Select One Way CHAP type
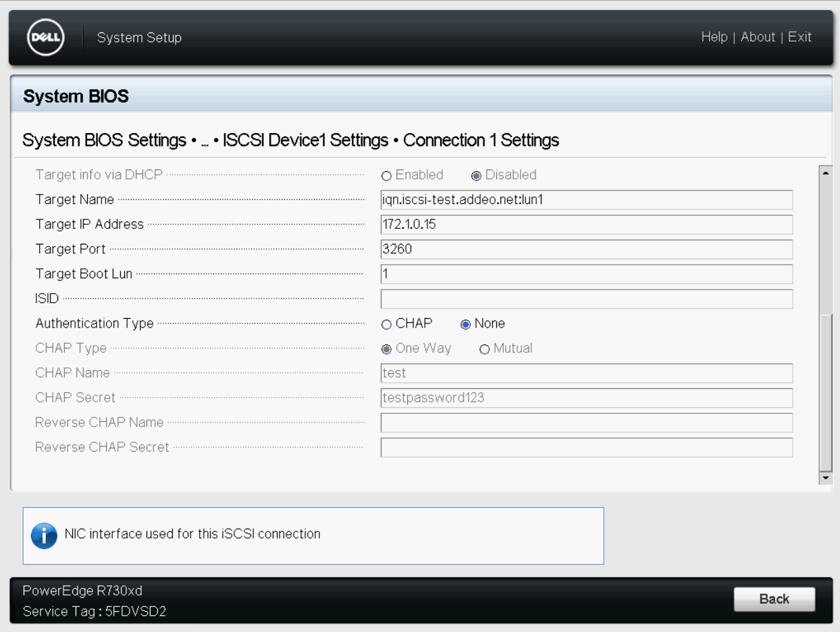This screenshot has width=840, height=632. tap(386, 349)
